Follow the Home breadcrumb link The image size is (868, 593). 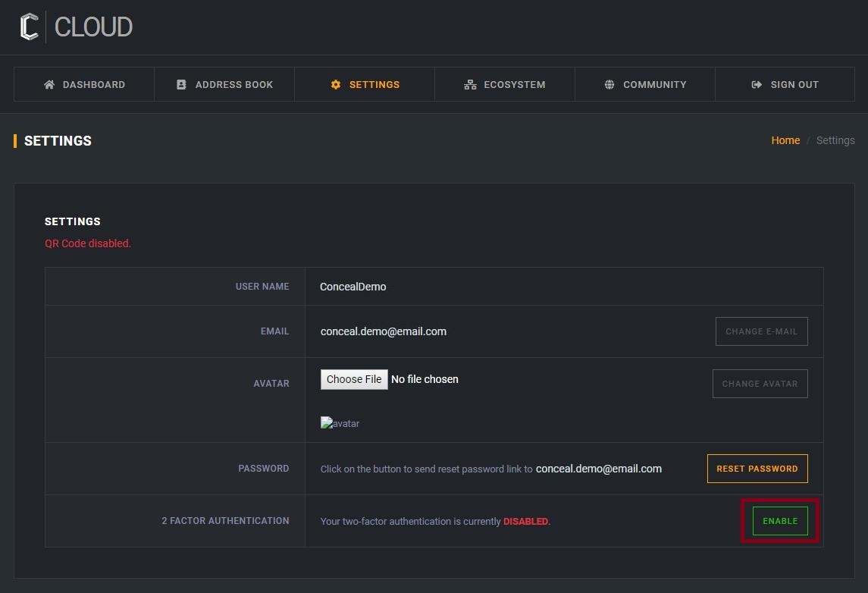pos(785,140)
